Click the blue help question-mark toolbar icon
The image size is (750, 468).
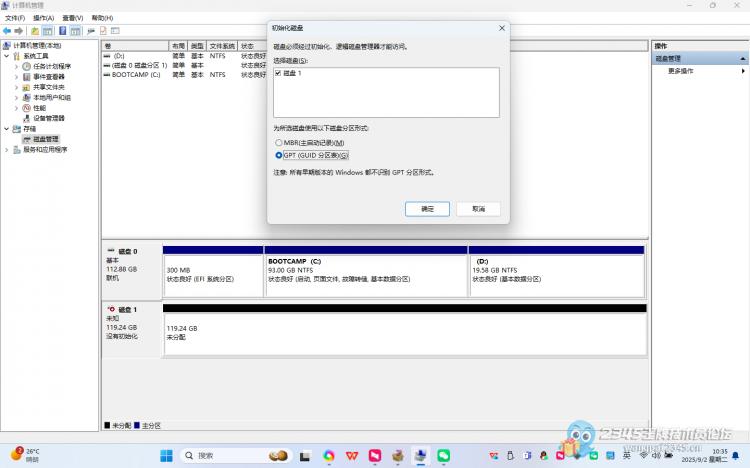click(63, 31)
